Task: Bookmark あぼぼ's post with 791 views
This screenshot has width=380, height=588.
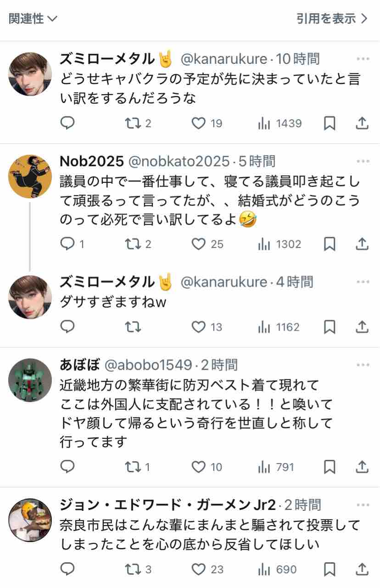Action: coord(330,467)
